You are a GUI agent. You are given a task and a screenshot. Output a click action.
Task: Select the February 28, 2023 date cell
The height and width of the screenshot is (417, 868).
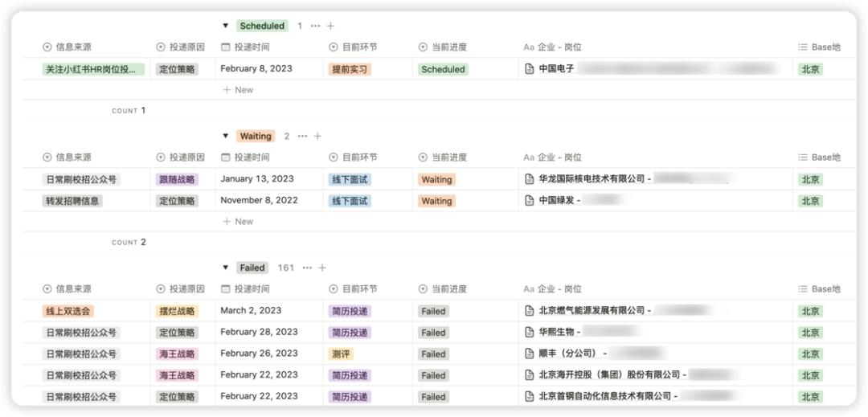click(x=259, y=333)
